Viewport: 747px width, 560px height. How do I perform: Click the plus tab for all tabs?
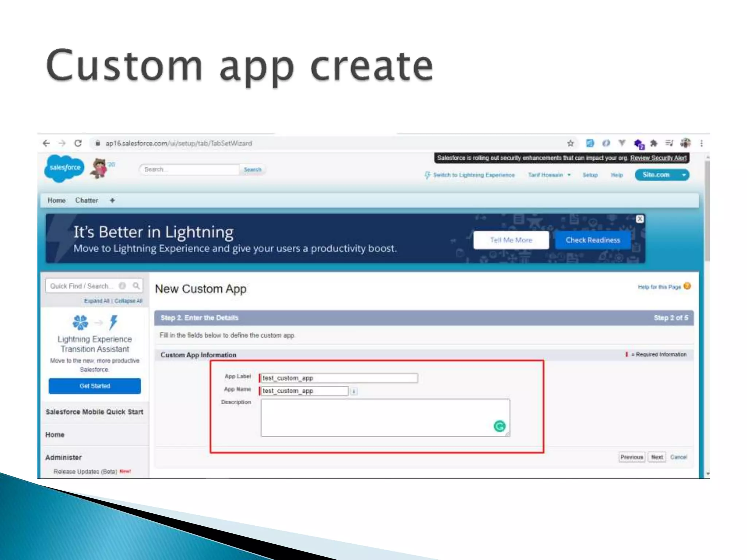pyautogui.click(x=112, y=201)
